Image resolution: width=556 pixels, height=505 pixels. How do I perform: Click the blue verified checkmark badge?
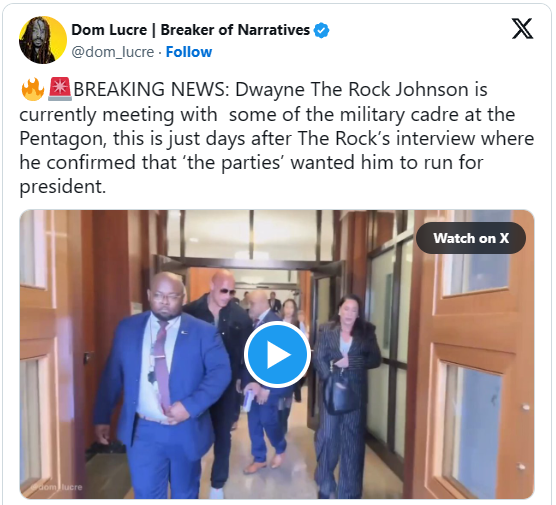(321, 30)
